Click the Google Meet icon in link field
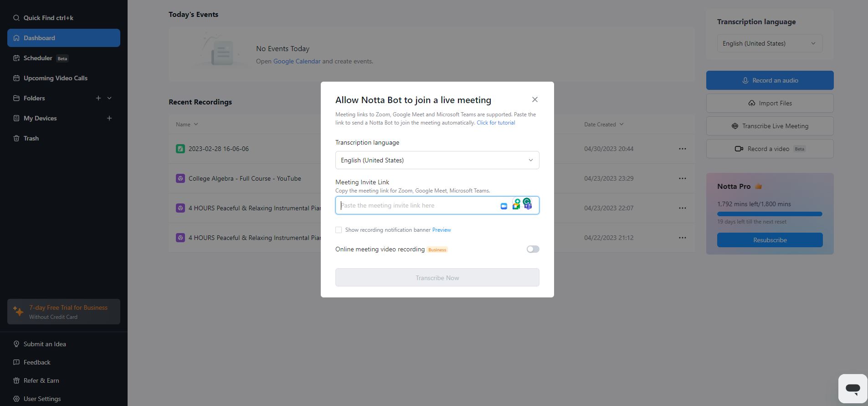 516,206
